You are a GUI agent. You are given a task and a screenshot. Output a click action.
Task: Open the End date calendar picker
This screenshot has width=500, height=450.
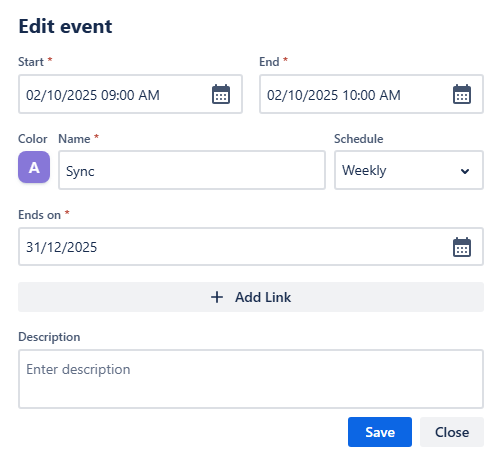pyautogui.click(x=462, y=94)
